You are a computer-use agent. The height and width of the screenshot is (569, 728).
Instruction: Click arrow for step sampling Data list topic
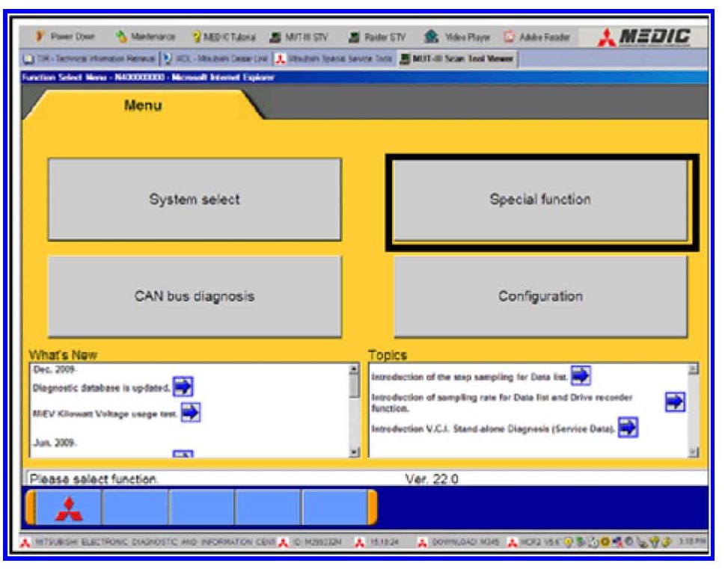[581, 375]
